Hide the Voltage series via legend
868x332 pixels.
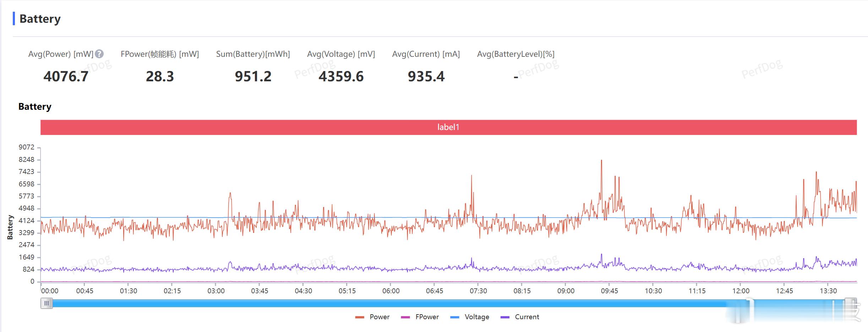point(469,317)
